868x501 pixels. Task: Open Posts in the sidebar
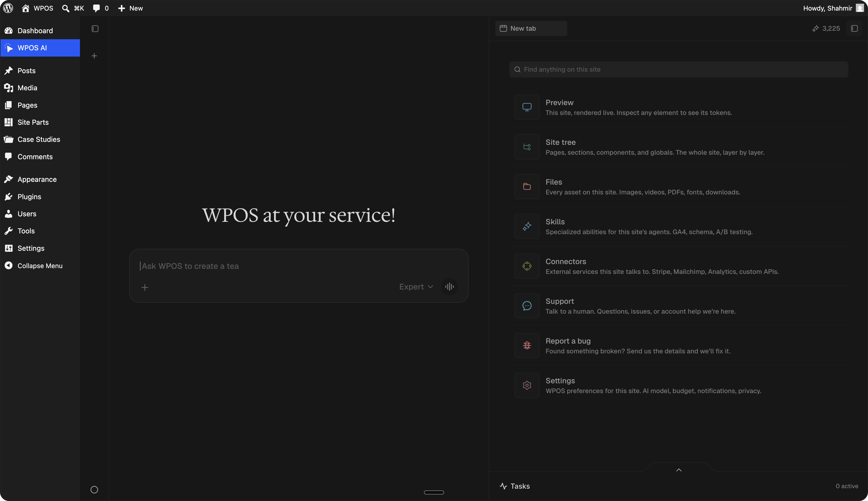pyautogui.click(x=40, y=70)
